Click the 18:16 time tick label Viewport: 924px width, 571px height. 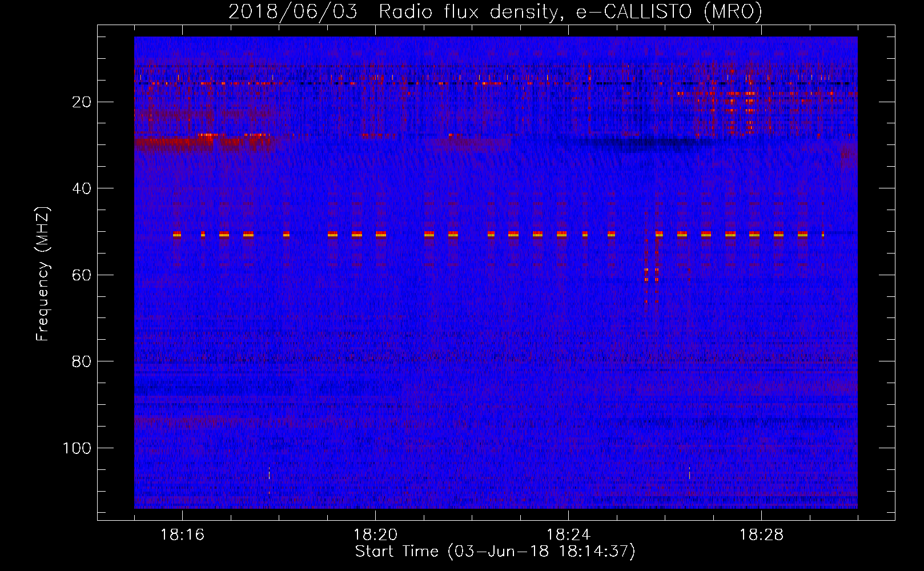tap(183, 535)
